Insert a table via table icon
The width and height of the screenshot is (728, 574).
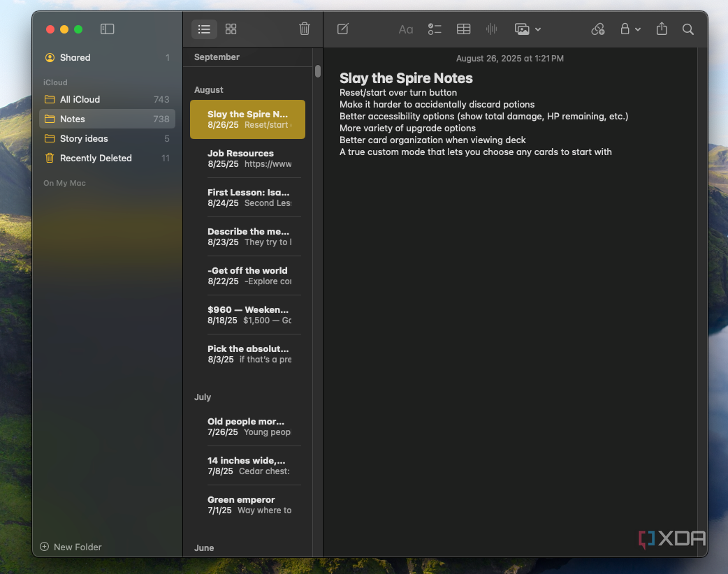[x=463, y=29]
